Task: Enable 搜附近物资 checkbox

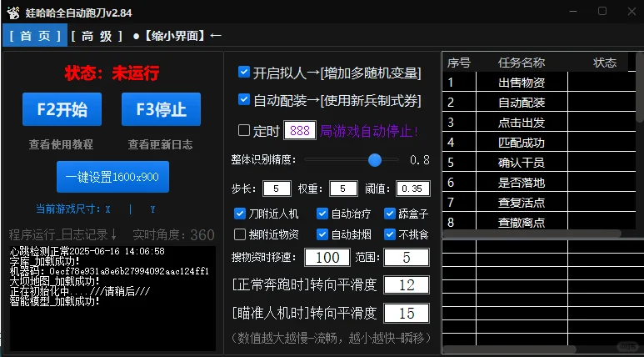Action: coord(239,234)
